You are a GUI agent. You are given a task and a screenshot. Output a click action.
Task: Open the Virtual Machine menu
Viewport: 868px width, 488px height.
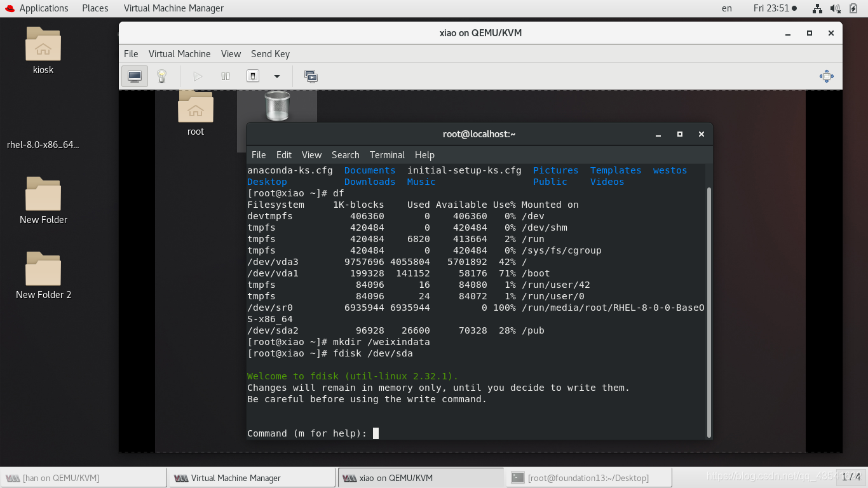pos(180,54)
